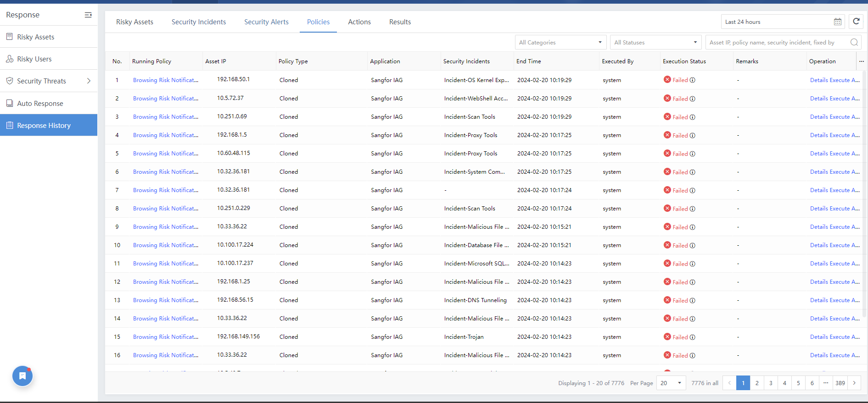868x403 pixels.
Task: Click the info icon next to Failed in row 1
Action: coord(693,80)
